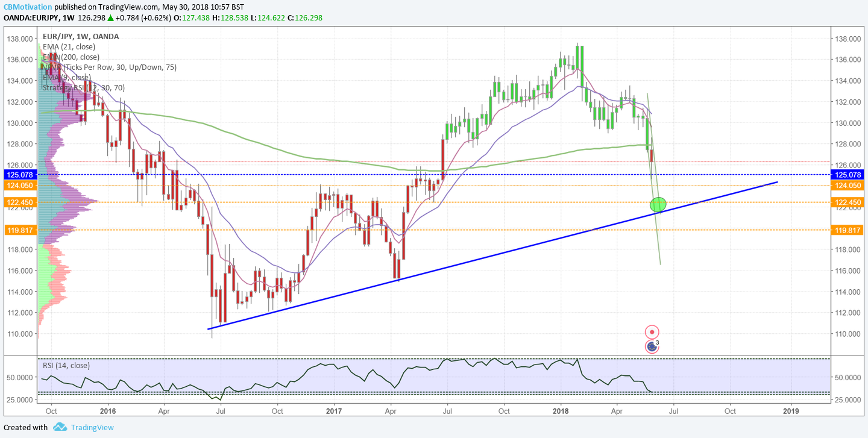The image size is (868, 438).
Task: Click the 136.000 label on the left price axis
Action: [20, 60]
